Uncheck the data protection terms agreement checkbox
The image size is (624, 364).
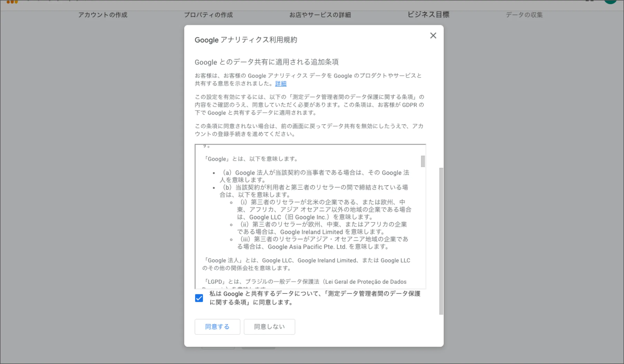click(x=199, y=298)
